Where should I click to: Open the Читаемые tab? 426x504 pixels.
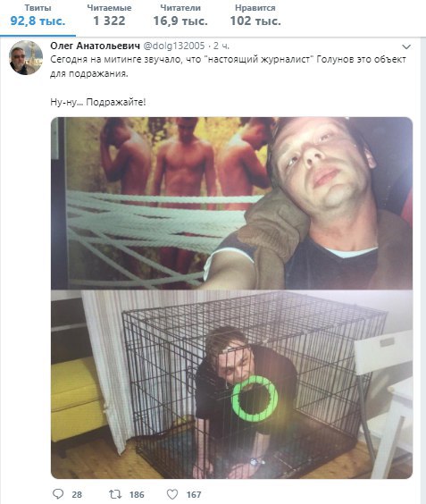109,16
